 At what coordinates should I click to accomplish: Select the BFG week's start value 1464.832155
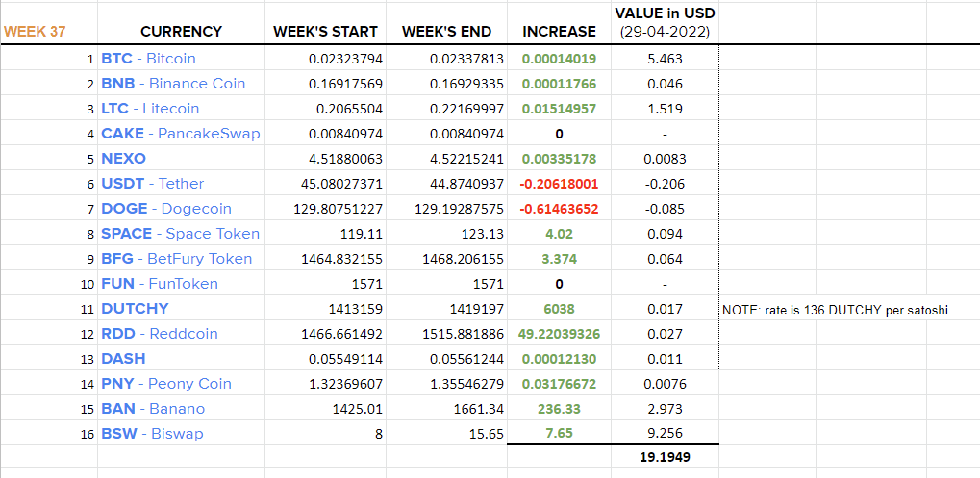[340, 259]
